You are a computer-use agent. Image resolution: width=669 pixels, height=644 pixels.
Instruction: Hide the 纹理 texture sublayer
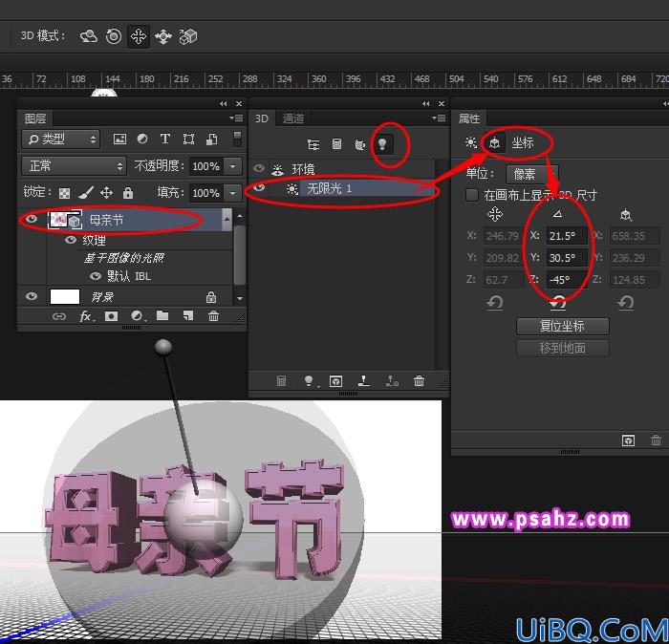[71, 240]
